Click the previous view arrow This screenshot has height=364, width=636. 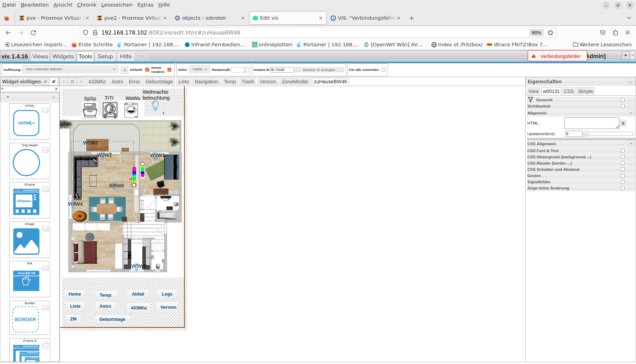click(64, 82)
